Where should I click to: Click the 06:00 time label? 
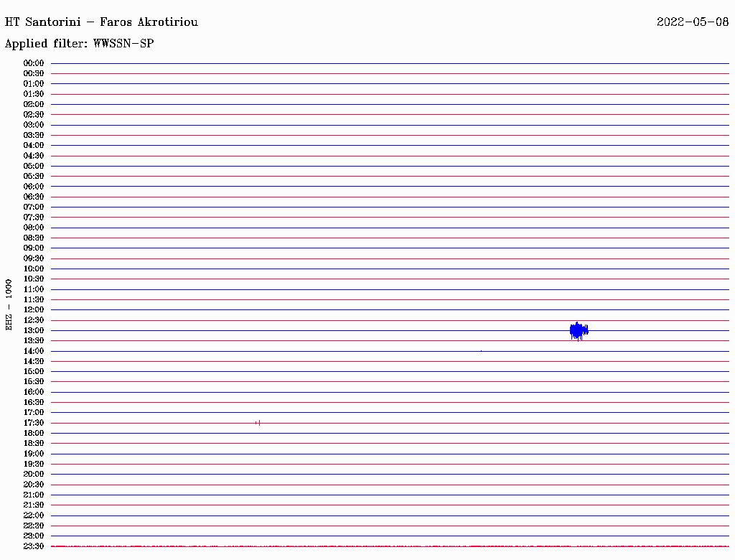pyautogui.click(x=34, y=187)
